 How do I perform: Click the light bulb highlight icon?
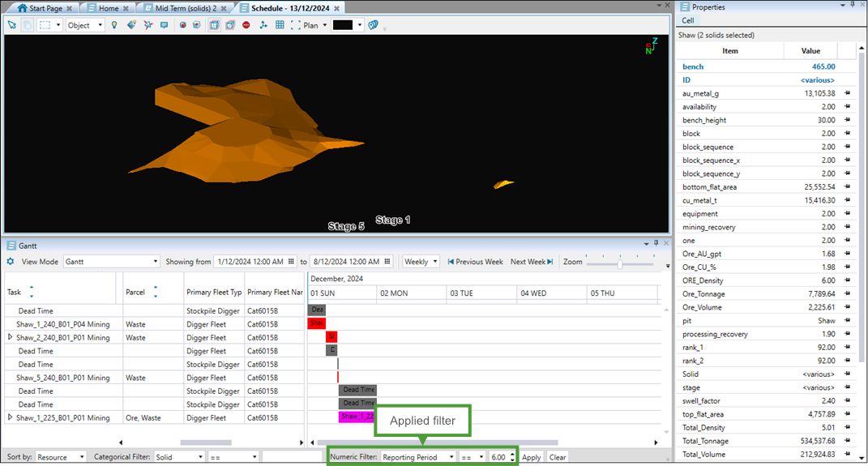114,25
